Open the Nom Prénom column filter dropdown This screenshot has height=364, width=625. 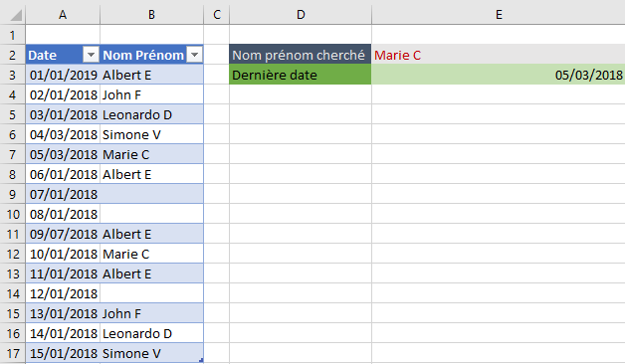[x=194, y=55]
